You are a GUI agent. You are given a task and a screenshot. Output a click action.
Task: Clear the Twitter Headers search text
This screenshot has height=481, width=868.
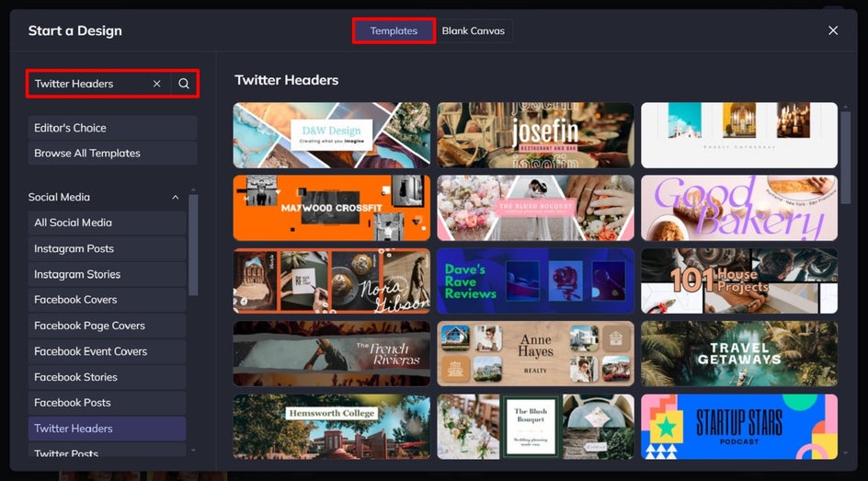(156, 84)
